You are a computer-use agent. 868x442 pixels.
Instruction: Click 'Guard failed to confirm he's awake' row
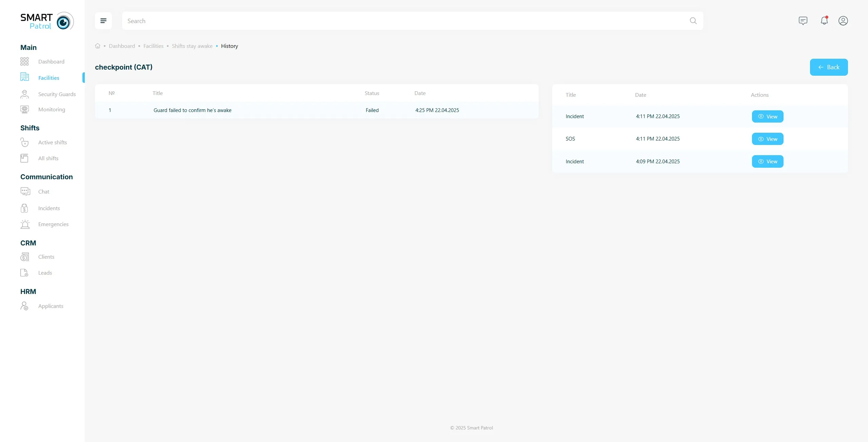(316, 110)
